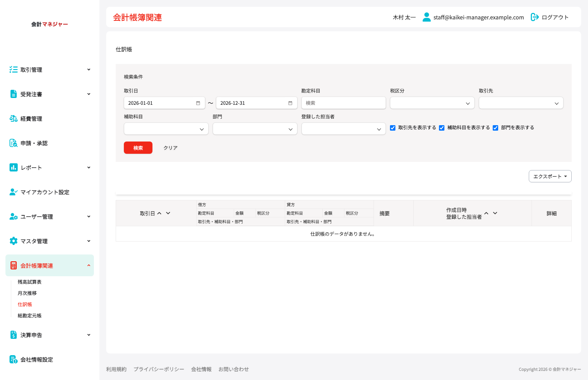588x380 pixels.
Task: Open 残高試算表 submenu item
Action: coord(30,282)
